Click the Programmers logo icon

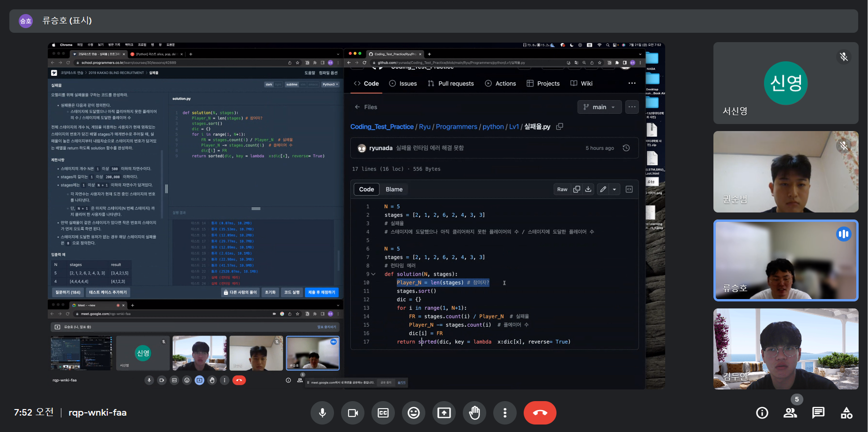[54, 73]
